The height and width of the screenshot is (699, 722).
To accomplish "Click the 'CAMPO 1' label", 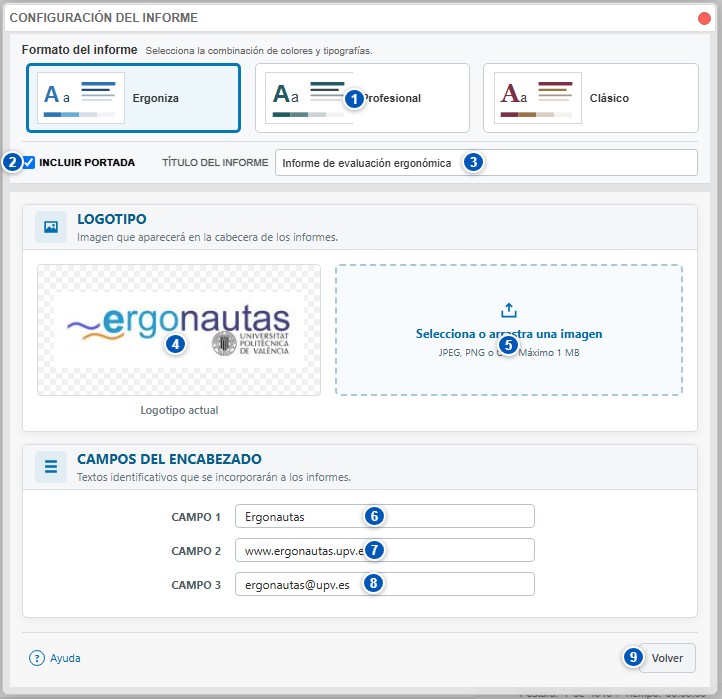I will pos(196,517).
